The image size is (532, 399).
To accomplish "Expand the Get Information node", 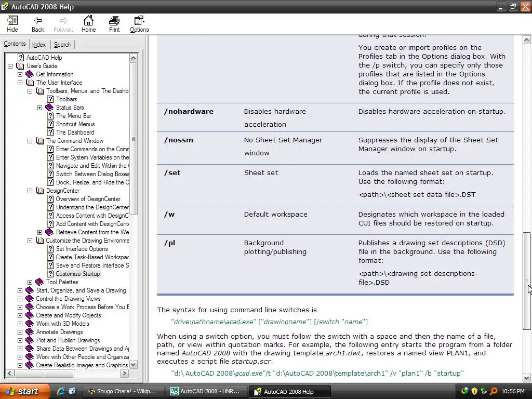I will (20, 74).
